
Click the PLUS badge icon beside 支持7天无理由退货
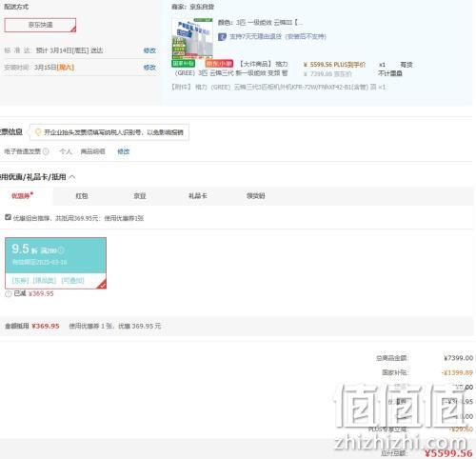(x=222, y=37)
